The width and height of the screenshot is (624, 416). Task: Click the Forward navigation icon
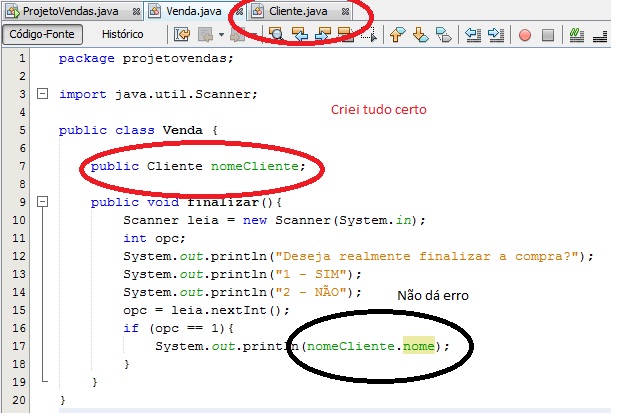click(237, 35)
